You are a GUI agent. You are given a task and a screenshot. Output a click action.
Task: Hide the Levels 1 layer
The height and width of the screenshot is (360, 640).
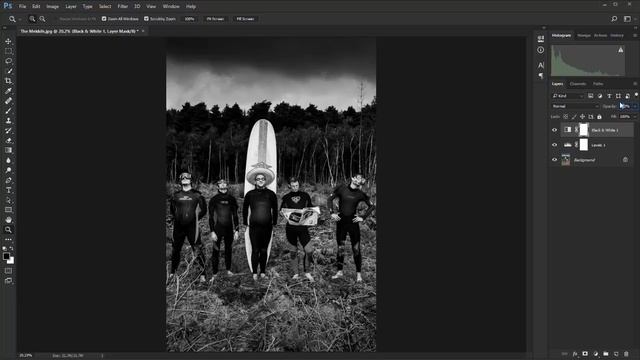[x=554, y=145]
